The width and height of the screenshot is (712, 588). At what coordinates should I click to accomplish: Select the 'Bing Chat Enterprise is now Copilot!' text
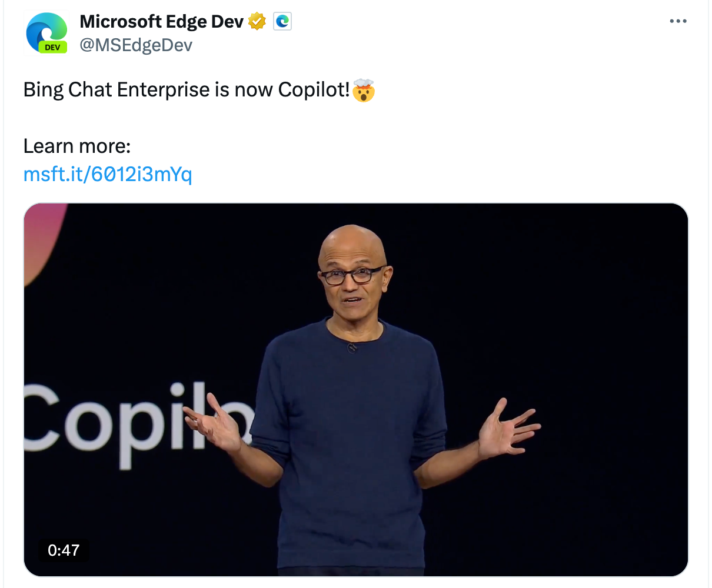187,90
